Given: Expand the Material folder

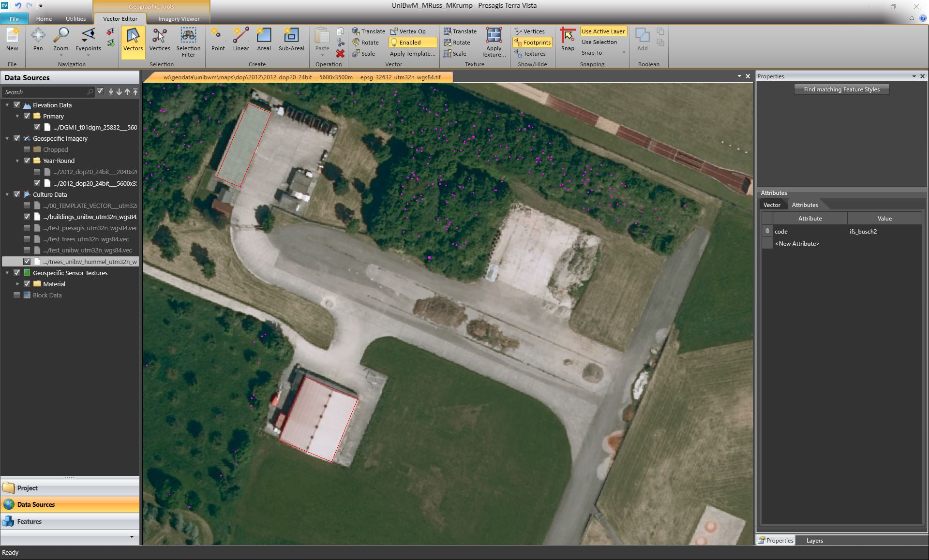Looking at the screenshot, I should click(x=18, y=284).
